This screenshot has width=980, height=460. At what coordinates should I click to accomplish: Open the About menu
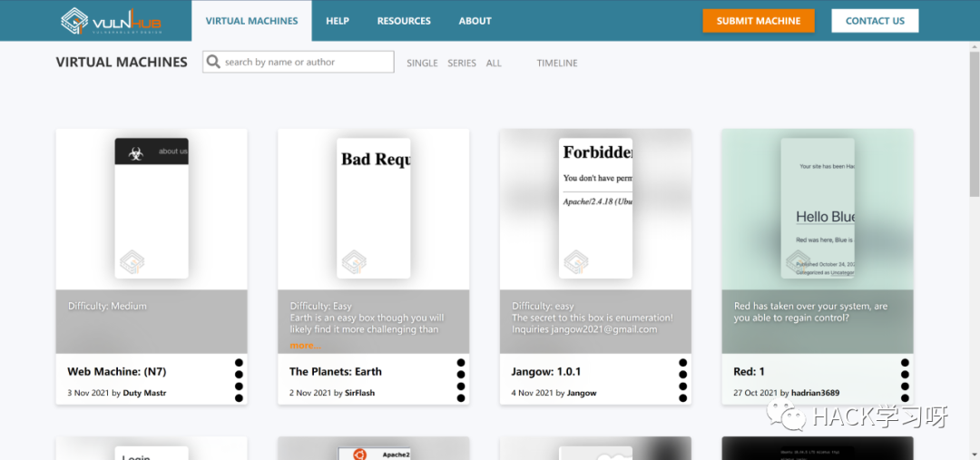click(x=475, y=21)
